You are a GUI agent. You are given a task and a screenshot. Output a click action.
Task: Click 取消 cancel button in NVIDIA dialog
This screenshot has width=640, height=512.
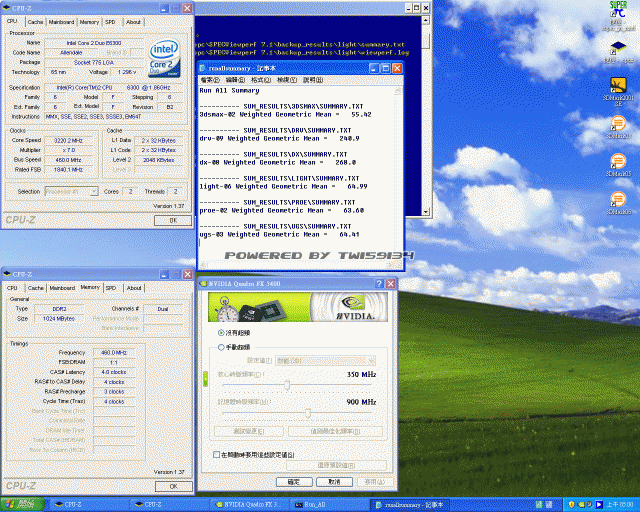(x=334, y=482)
